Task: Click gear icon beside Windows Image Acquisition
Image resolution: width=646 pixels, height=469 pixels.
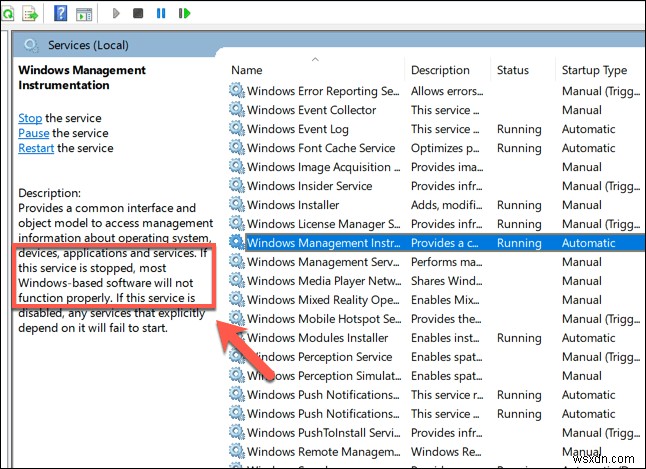Action: 236,166
